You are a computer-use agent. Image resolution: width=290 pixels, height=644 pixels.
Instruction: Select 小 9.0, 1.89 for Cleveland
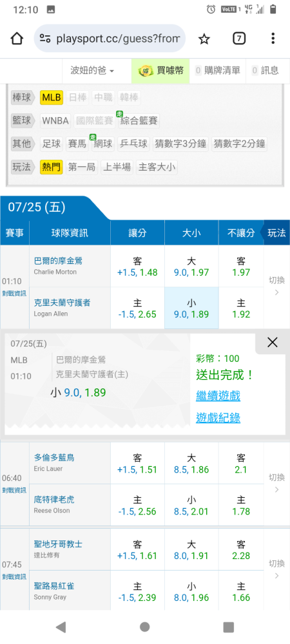[191, 308]
